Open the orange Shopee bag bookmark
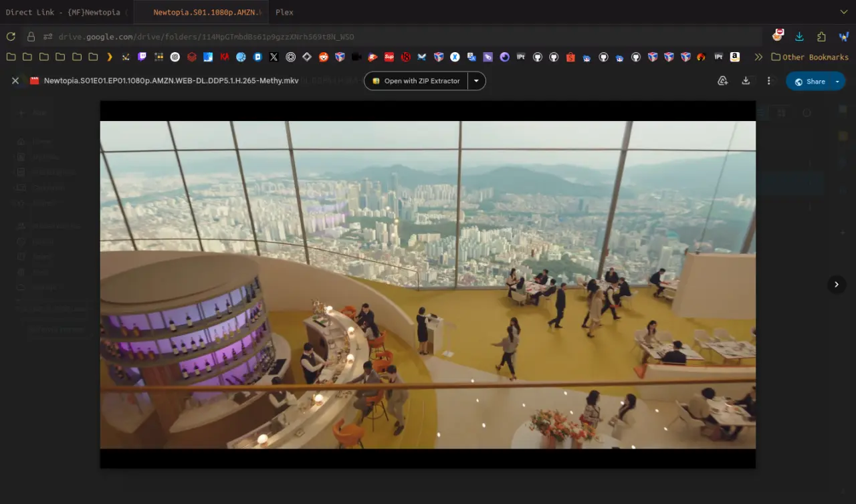This screenshot has width=856, height=504. (570, 57)
